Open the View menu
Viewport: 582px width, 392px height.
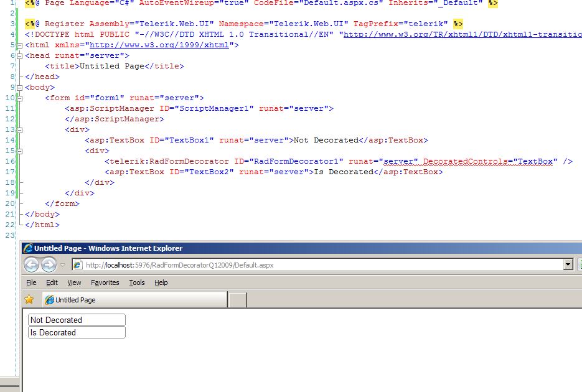click(74, 282)
